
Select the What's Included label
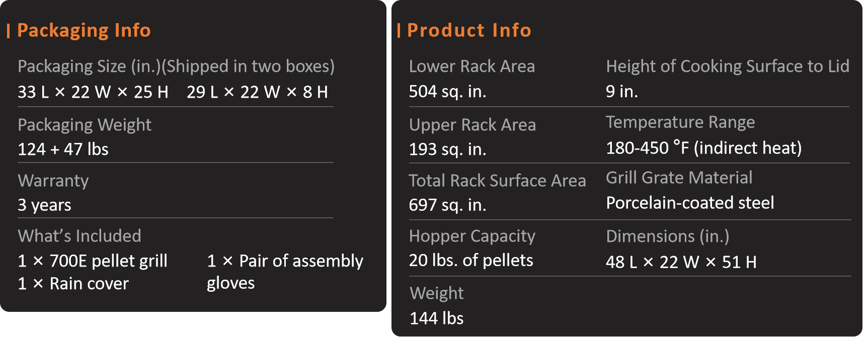(x=80, y=236)
